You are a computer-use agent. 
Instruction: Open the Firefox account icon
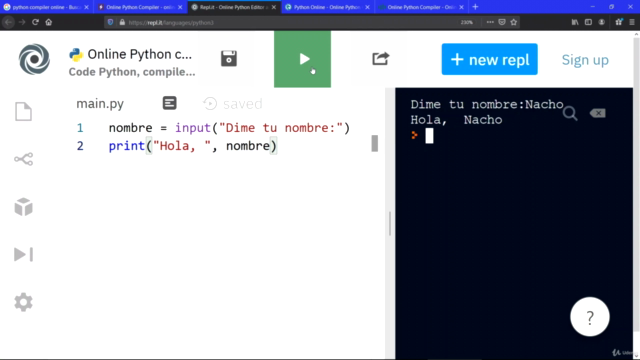602,22
